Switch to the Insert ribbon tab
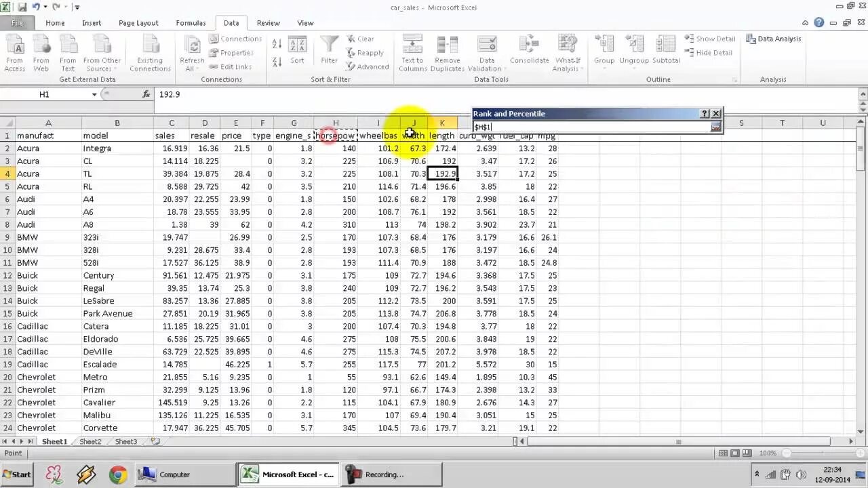Image resolution: width=868 pixels, height=488 pixels. click(92, 23)
